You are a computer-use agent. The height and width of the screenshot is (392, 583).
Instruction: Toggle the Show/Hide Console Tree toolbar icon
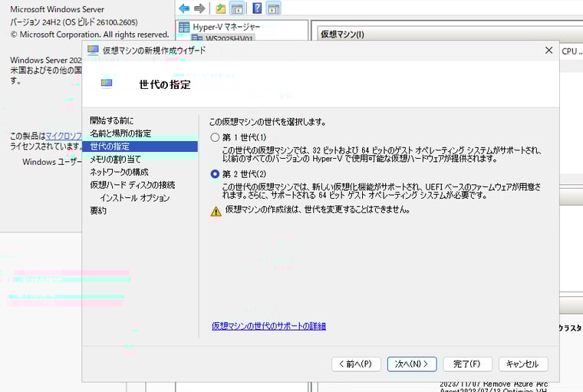pos(236,8)
